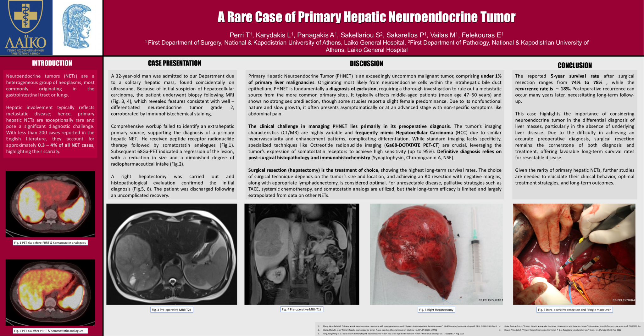Click the Introduction section heading

coord(52,63)
